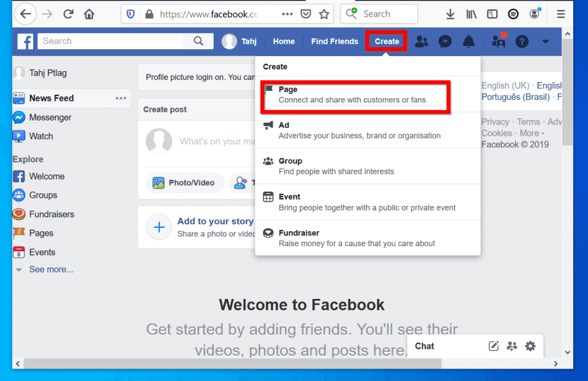Expand See more in the sidebar

51,269
